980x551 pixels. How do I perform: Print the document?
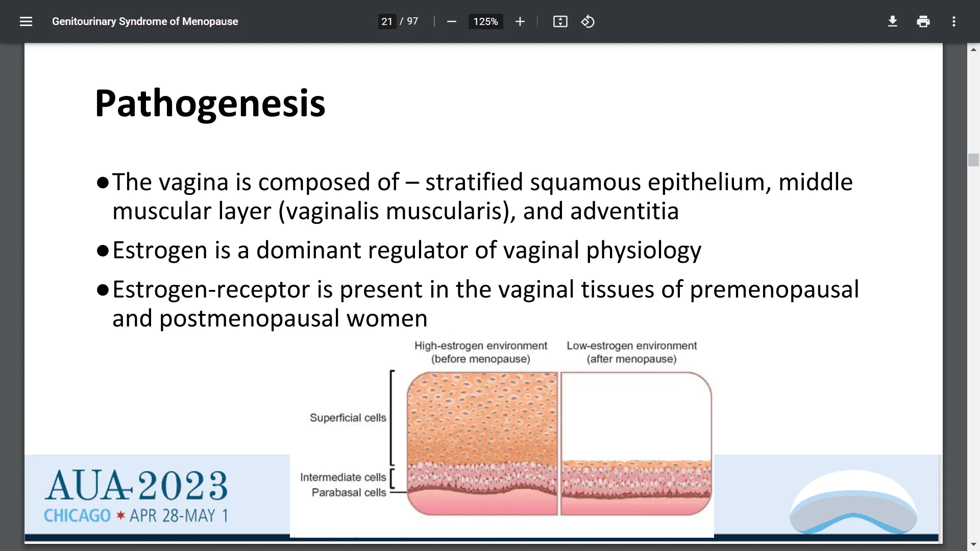point(923,21)
